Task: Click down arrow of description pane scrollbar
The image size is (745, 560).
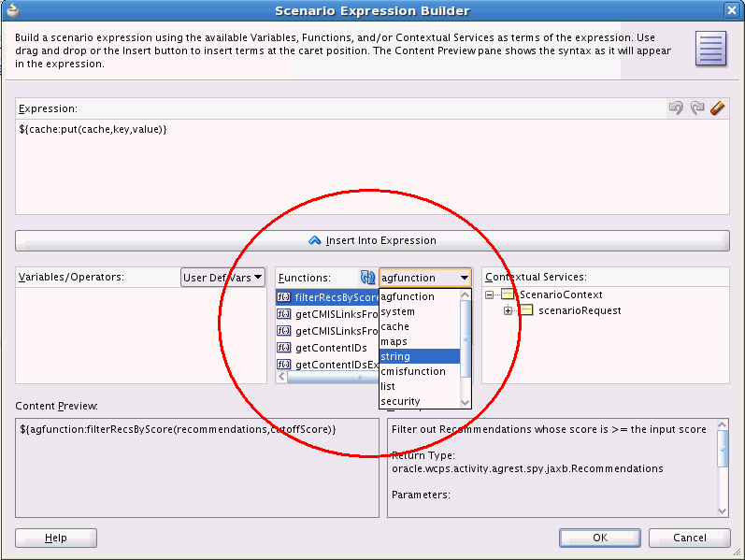Action: 723,511
